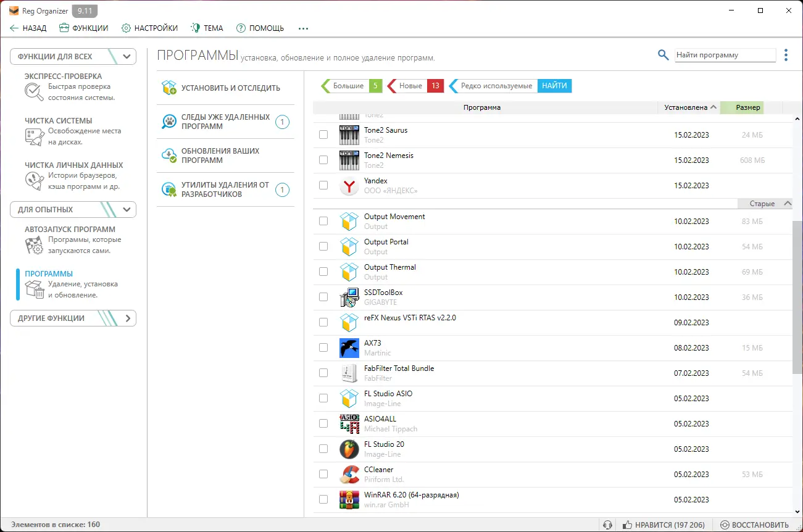Click the SSDToolBox program icon

point(349,297)
